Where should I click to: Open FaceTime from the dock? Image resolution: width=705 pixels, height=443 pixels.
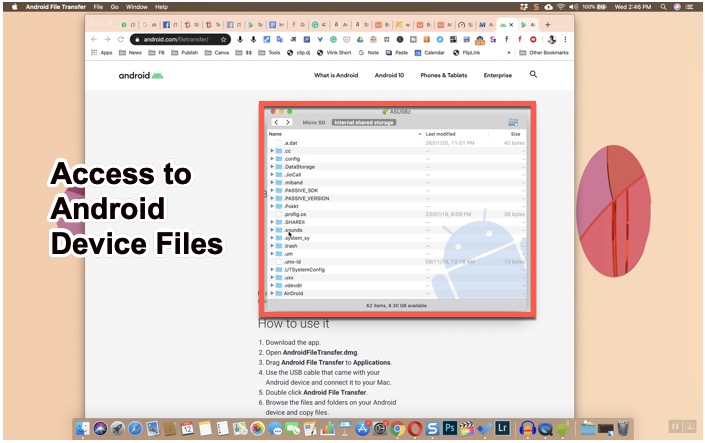coord(292,429)
